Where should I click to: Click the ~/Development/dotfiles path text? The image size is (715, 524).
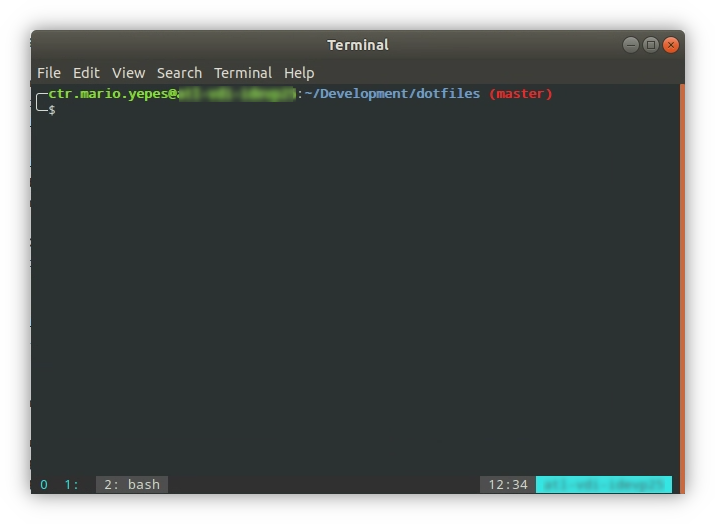392,94
